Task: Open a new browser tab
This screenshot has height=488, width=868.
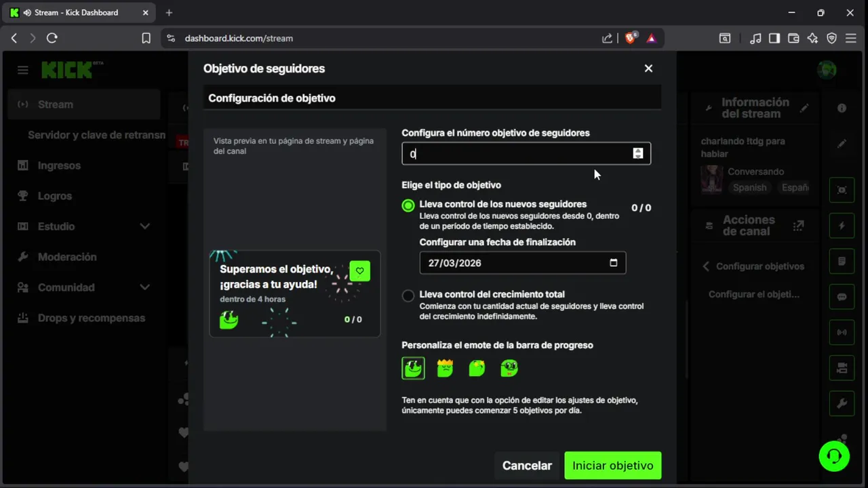Action: [169, 12]
